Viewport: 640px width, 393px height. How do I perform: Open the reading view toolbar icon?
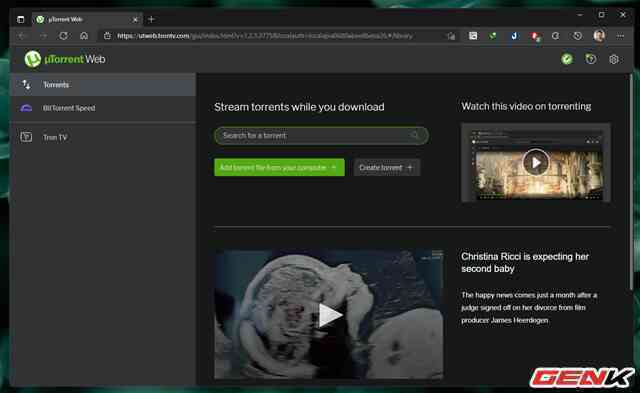pos(473,36)
